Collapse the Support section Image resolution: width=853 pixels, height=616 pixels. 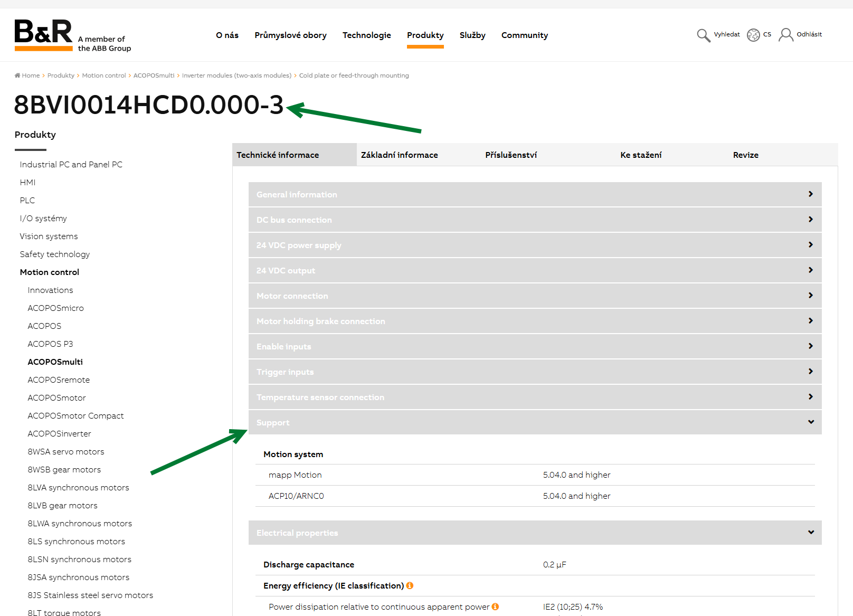(535, 422)
